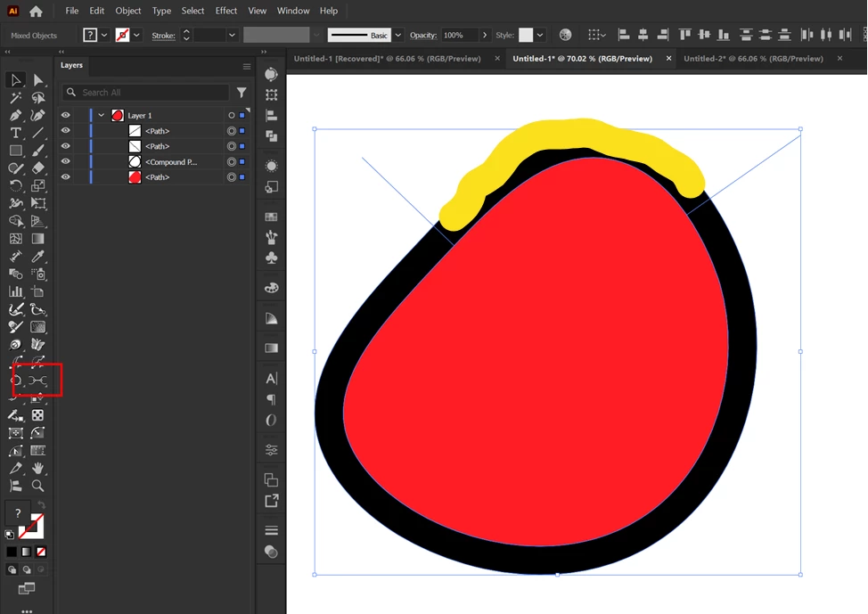Select the Pen tool
This screenshot has height=614, width=868.
(x=15, y=115)
